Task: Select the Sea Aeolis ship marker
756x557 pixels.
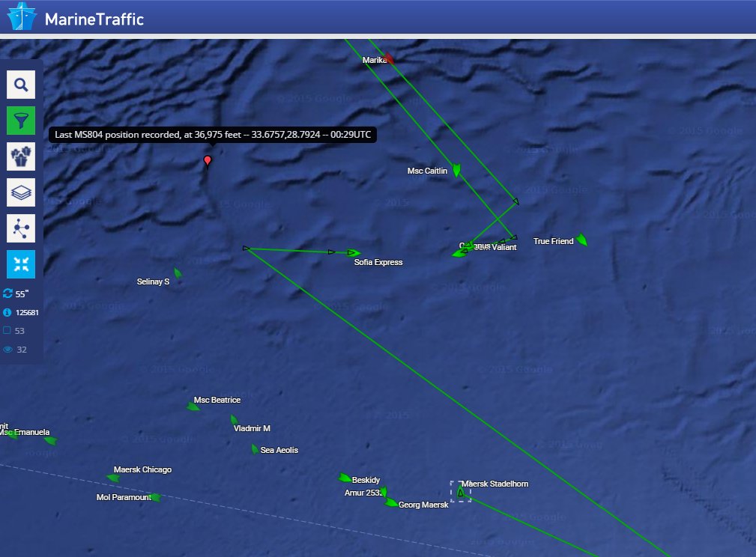Action: point(255,449)
